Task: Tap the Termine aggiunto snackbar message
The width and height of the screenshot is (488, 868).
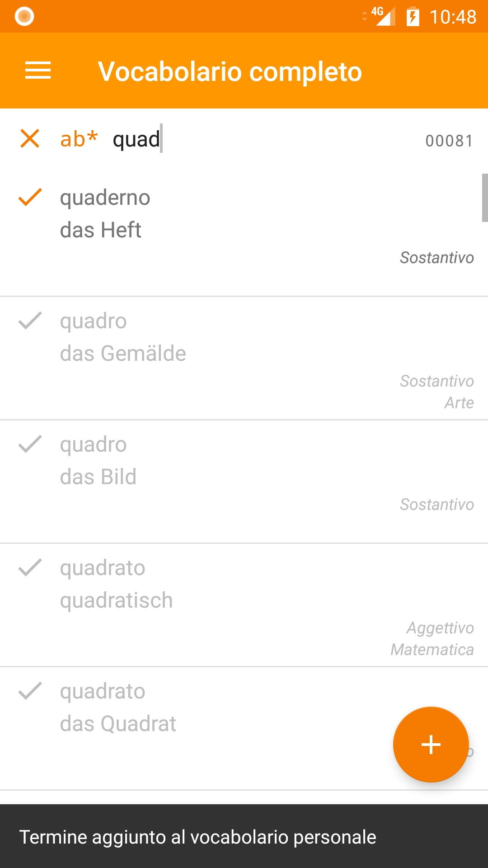Action: click(198, 837)
